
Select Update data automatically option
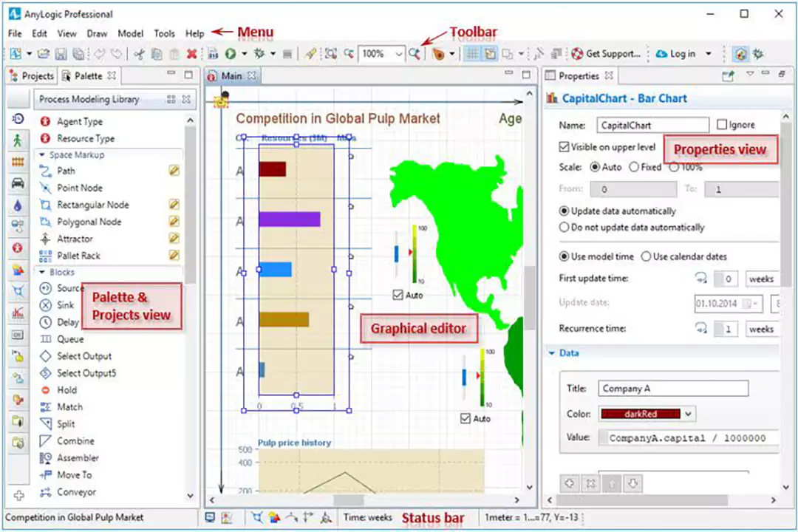point(564,211)
